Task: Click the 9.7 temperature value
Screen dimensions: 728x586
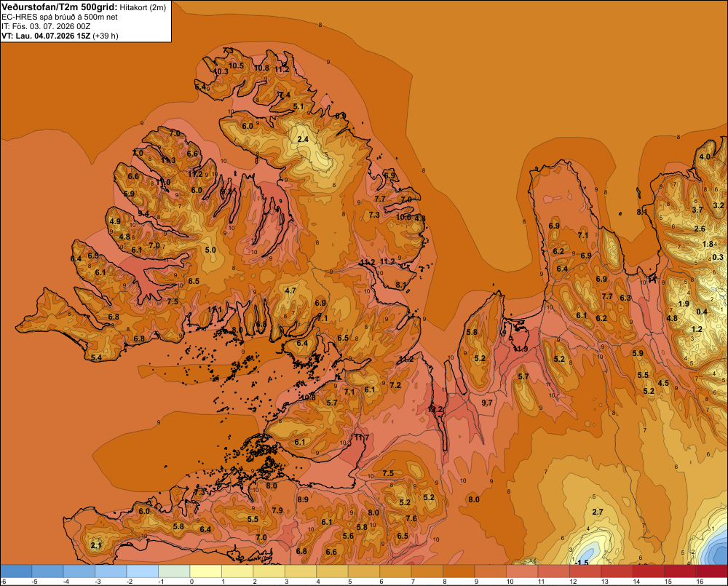Action: tap(486, 403)
